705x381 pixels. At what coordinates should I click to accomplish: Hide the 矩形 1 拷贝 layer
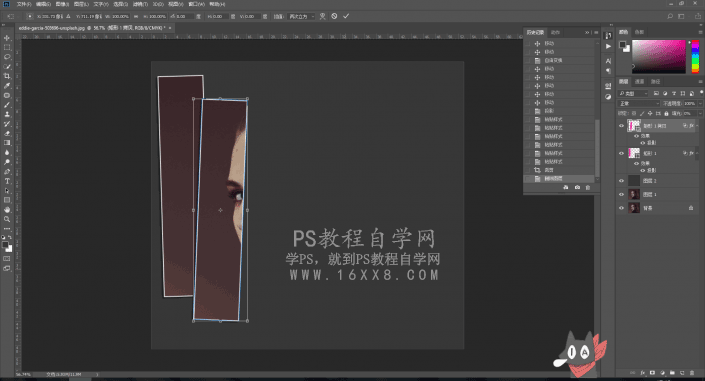(622, 126)
